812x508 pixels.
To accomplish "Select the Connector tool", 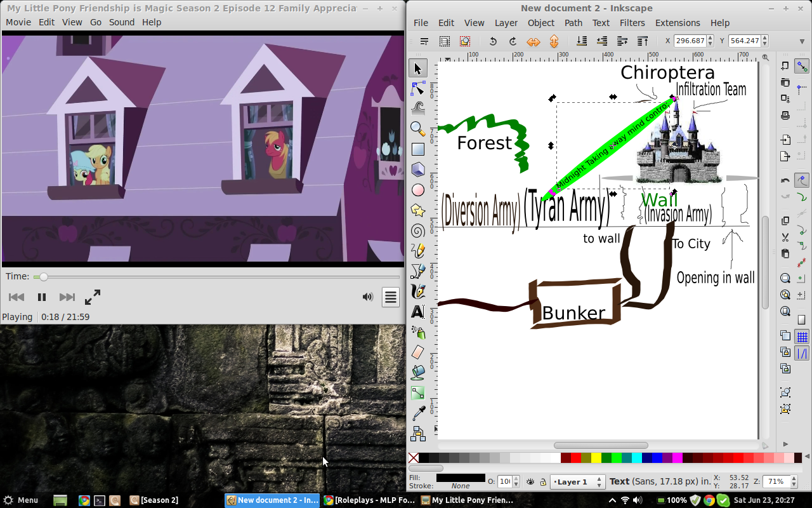I will [417, 434].
